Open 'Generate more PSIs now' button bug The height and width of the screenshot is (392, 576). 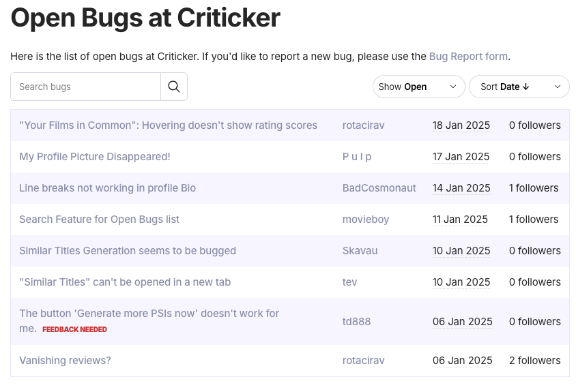pos(149,321)
